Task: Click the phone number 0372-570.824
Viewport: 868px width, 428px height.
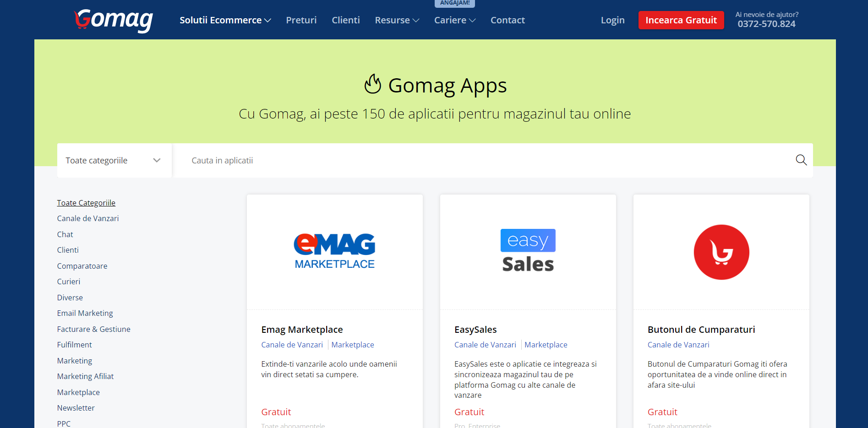Action: point(766,24)
